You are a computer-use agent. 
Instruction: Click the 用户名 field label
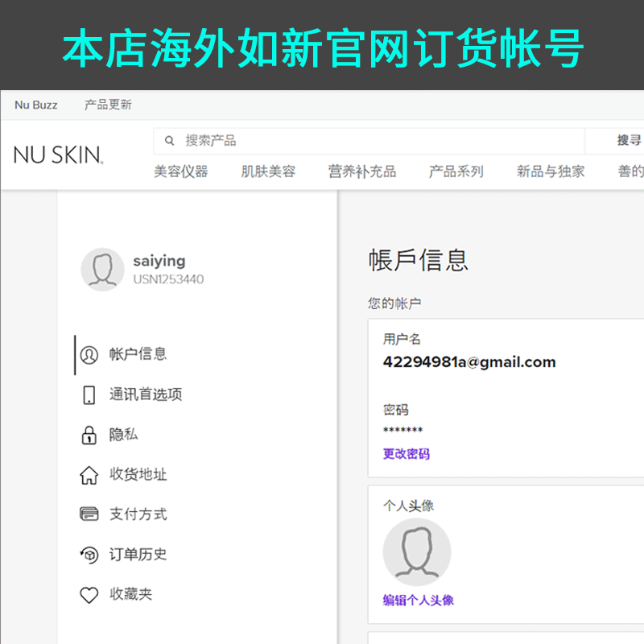402,339
